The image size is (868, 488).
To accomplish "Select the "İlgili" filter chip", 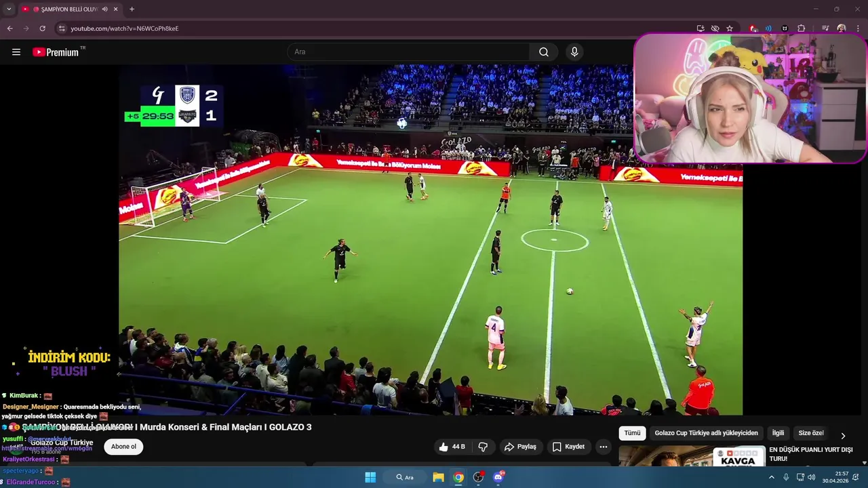I will click(x=778, y=433).
